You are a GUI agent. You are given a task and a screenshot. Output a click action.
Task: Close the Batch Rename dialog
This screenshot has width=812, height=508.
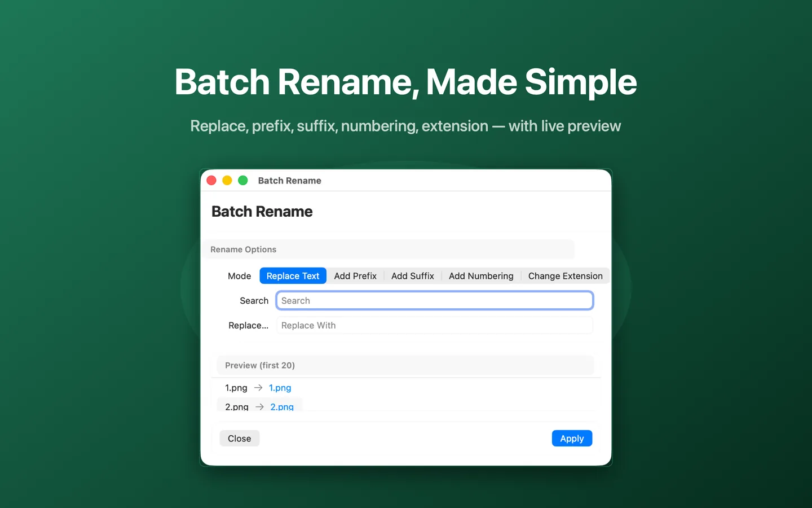[240, 439]
